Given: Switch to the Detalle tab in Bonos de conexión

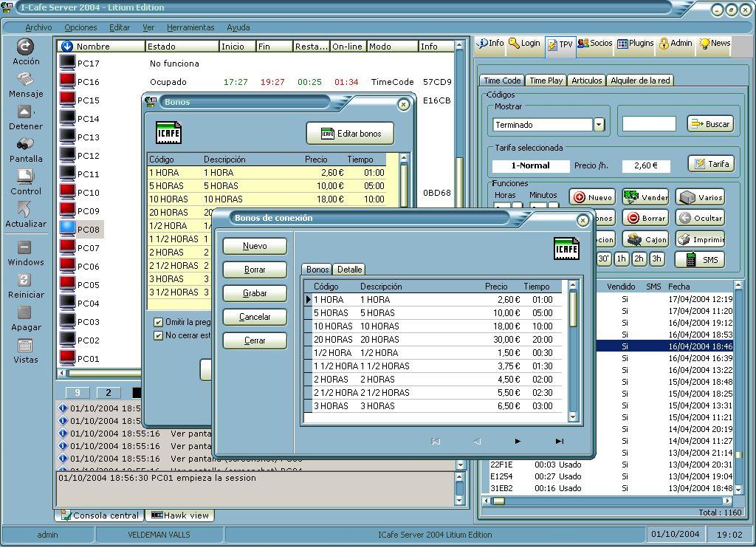Looking at the screenshot, I should 349,269.
